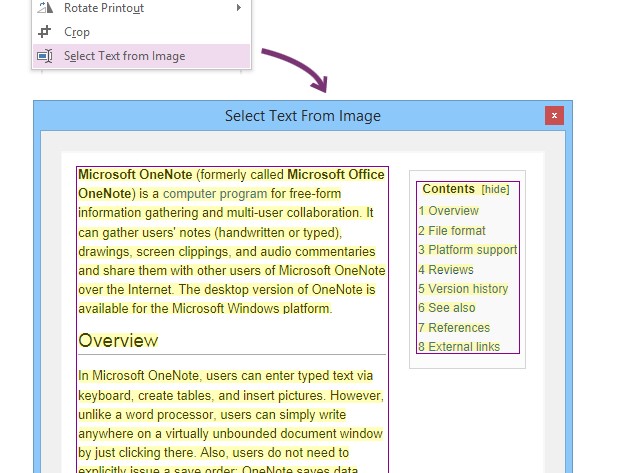Open References from the contents list

coord(454,328)
